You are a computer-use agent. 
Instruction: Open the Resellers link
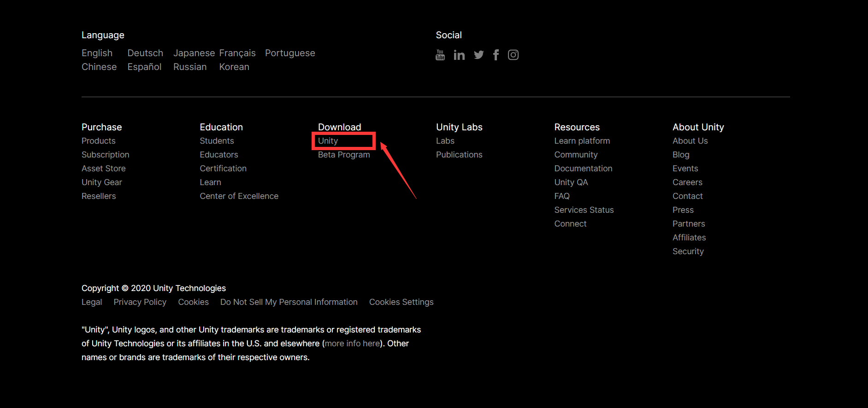click(99, 196)
